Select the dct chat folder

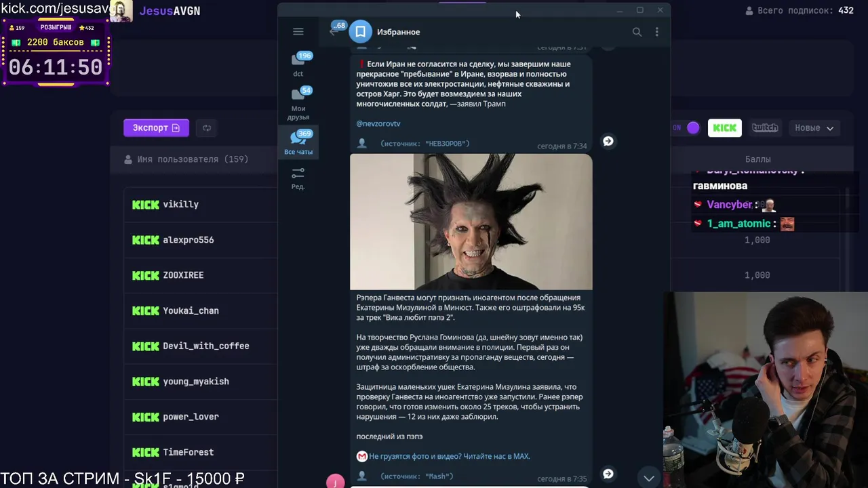298,64
